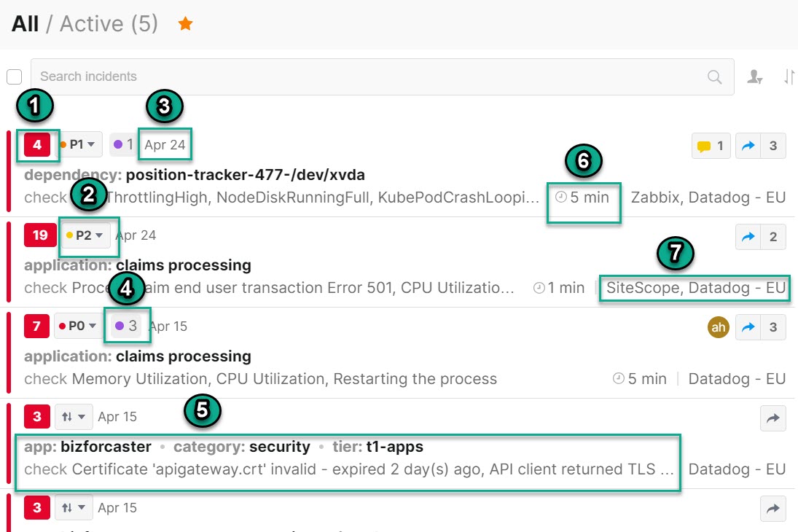798x532 pixels.
Task: Click the purple dot badge showing 3
Action: [x=126, y=326]
